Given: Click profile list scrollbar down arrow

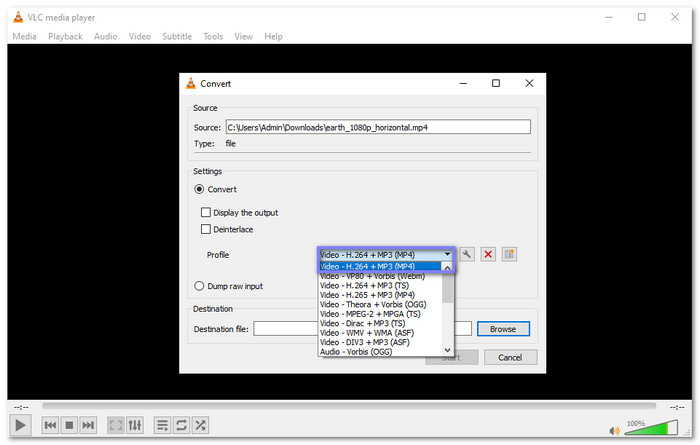Looking at the screenshot, I should coord(447,351).
